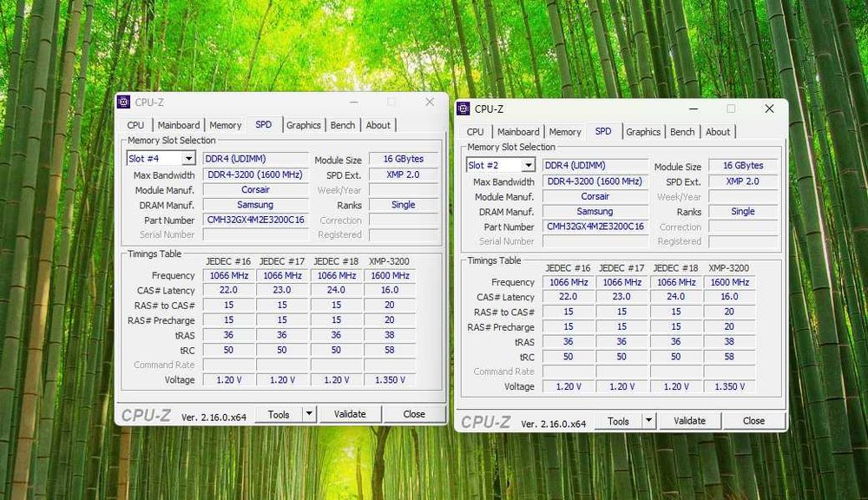Close the right CPU-Z window via X
Image resolution: width=868 pixels, height=500 pixels.
[769, 109]
